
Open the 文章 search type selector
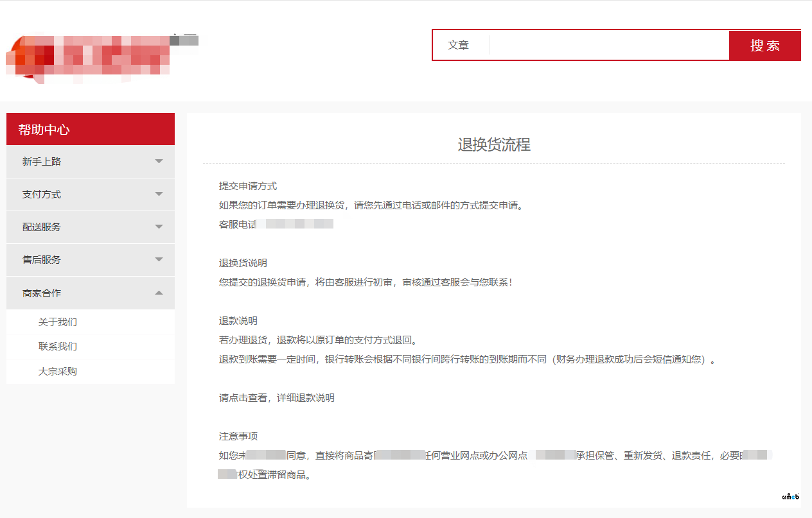click(459, 46)
